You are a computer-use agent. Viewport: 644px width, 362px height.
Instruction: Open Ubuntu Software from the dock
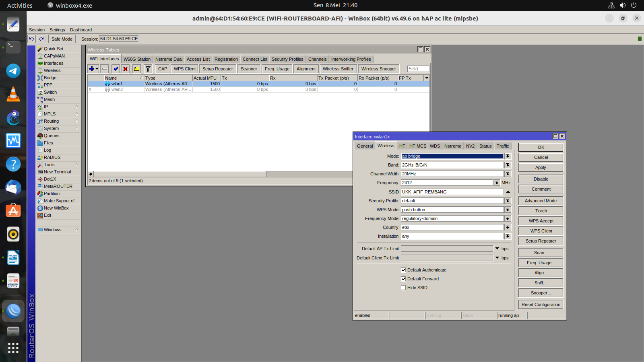coord(13,211)
